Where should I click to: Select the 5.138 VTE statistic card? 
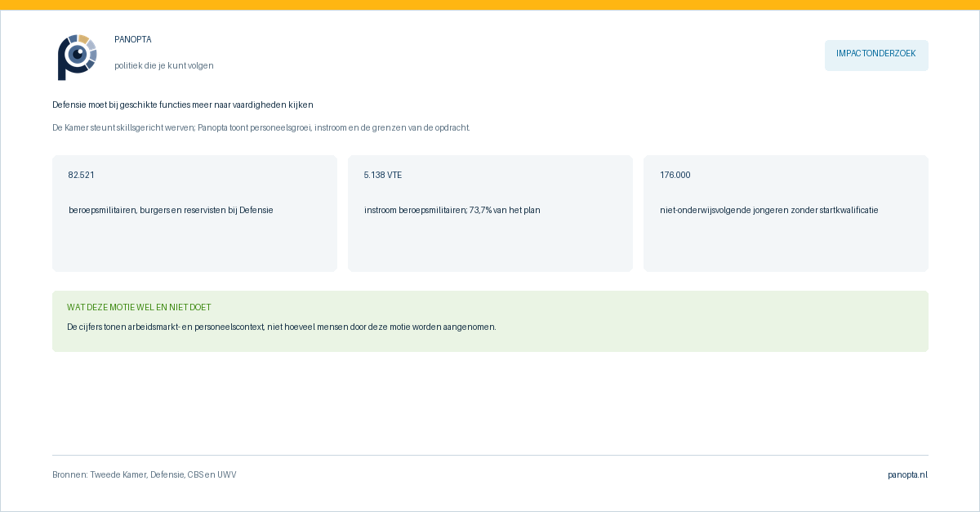point(490,213)
